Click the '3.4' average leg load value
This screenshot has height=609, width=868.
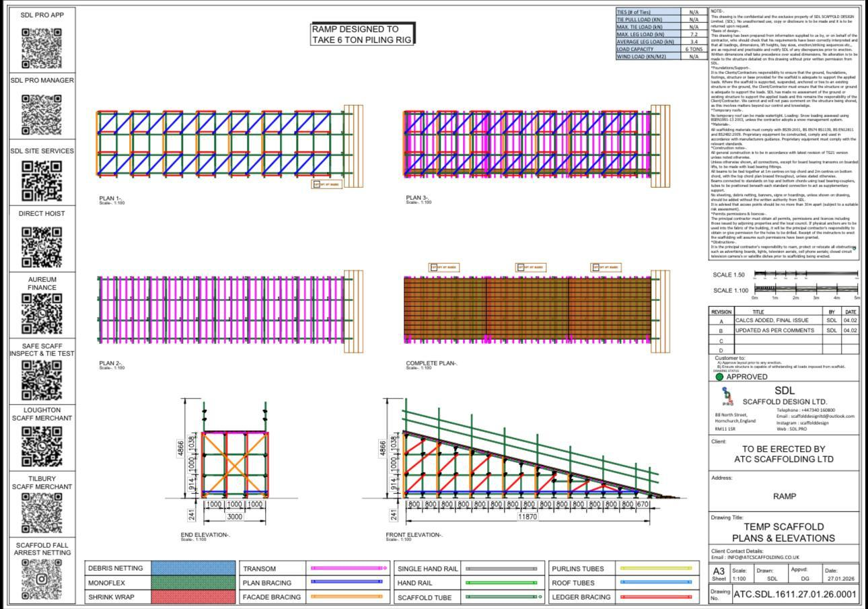click(694, 42)
